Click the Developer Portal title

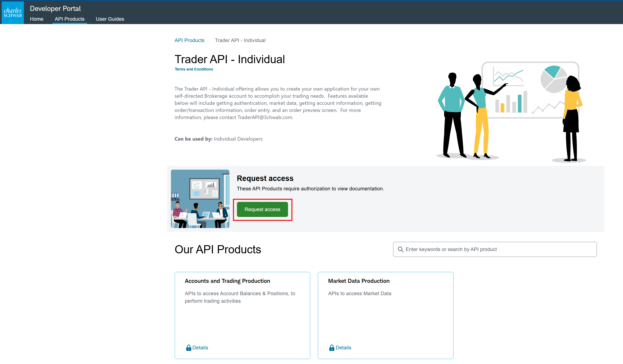click(x=55, y=8)
